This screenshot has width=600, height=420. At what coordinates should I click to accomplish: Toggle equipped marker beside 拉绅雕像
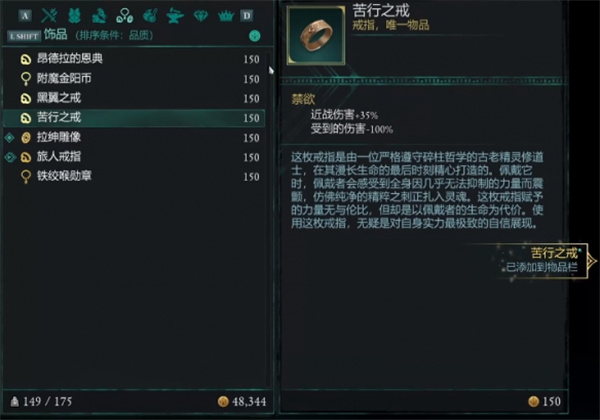[x=10, y=137]
